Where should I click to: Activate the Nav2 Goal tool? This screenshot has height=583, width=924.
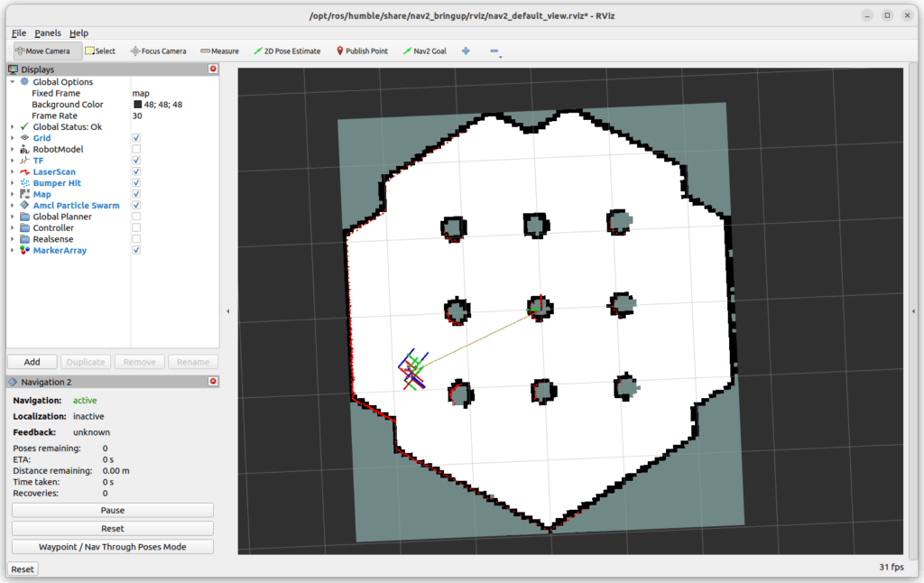coord(425,51)
